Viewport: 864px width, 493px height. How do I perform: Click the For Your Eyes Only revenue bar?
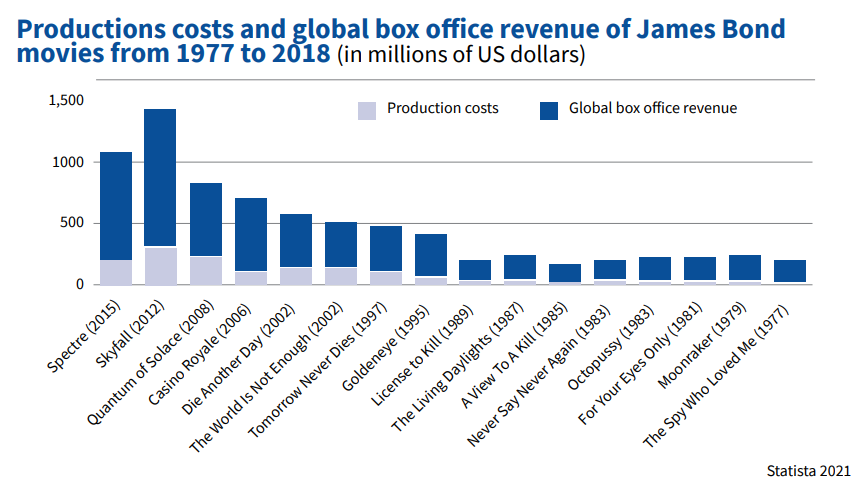coord(700,269)
